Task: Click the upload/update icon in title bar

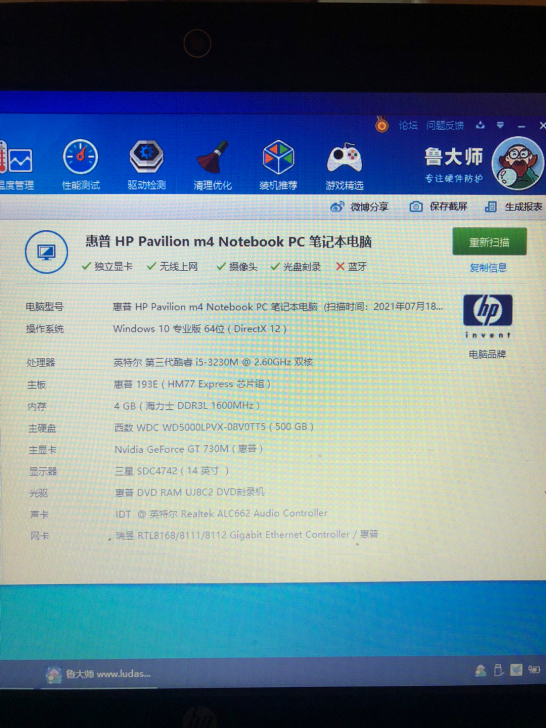Action: pos(480,125)
